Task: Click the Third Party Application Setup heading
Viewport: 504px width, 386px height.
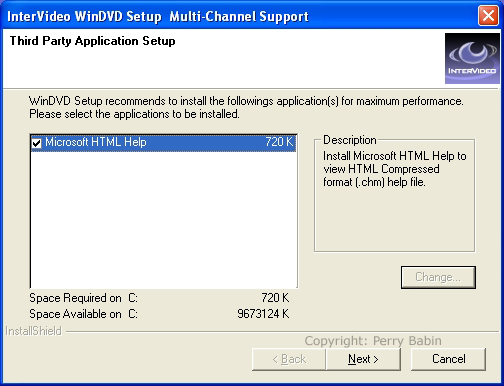Action: pyautogui.click(x=92, y=41)
